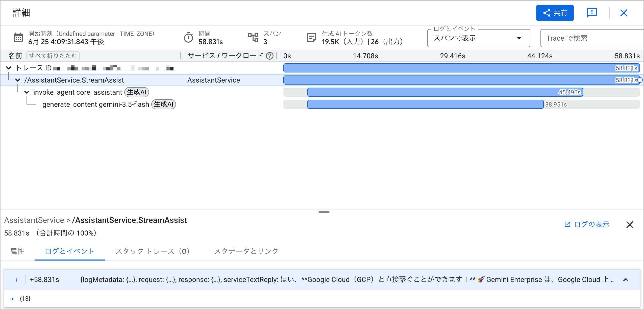
Task: Collapse the /AssistantService.StreamAssist span
Action: 18,80
